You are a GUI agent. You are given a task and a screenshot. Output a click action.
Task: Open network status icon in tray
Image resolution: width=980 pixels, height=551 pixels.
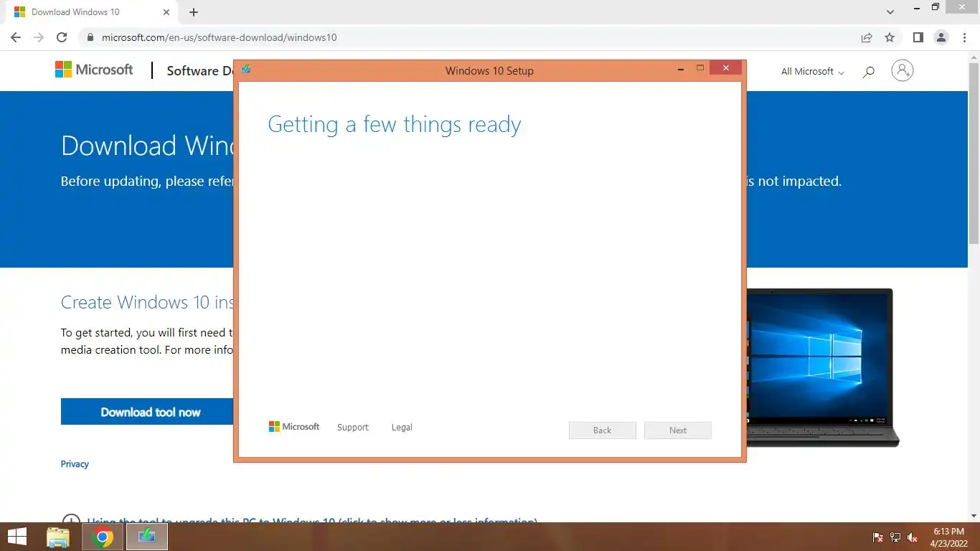pyautogui.click(x=895, y=537)
